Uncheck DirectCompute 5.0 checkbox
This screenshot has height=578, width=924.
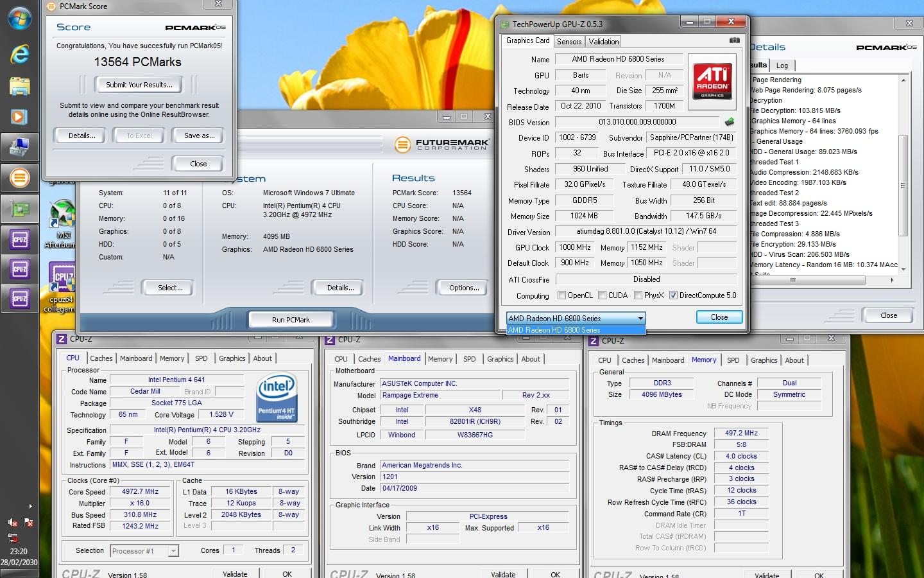673,295
